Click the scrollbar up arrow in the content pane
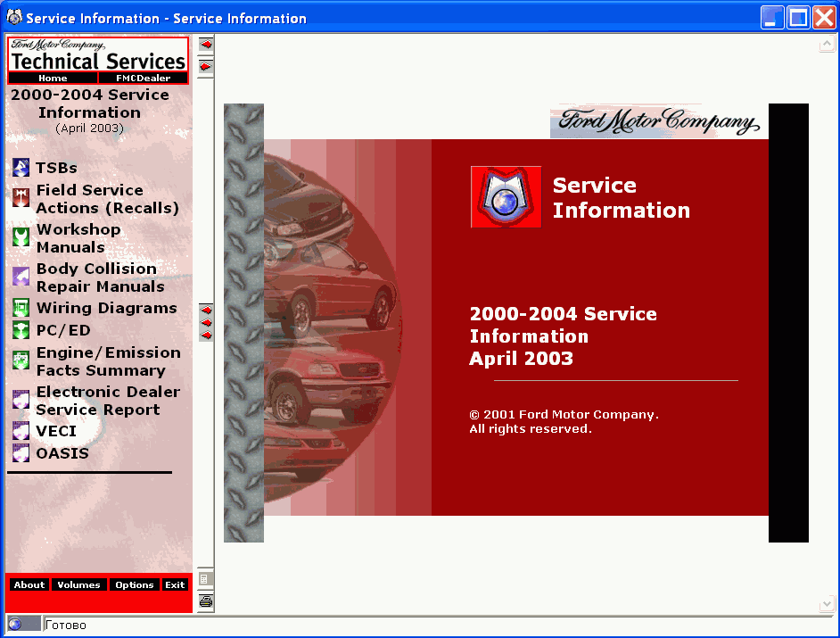Screen dimensions: 840x638 click(x=827, y=44)
